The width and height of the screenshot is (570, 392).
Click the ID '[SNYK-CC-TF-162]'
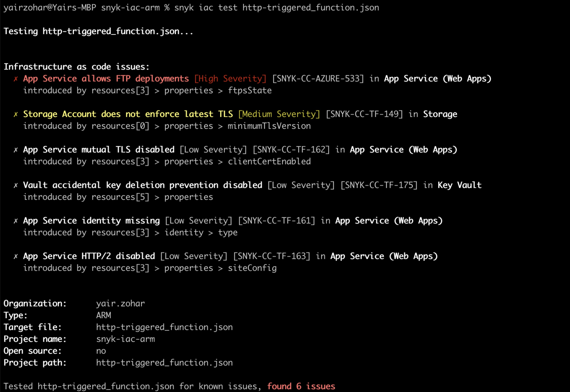click(291, 150)
